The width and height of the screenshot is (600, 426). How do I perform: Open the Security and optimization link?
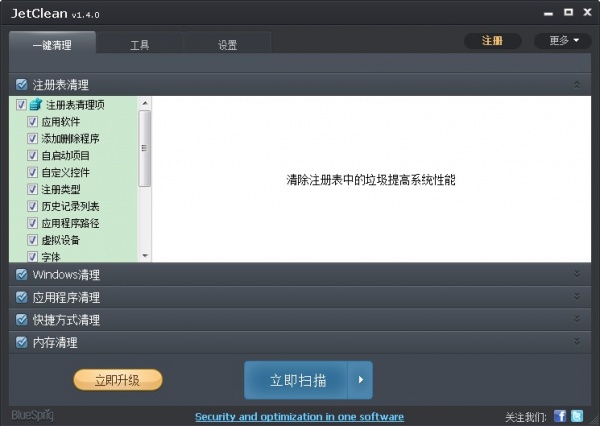point(299,416)
